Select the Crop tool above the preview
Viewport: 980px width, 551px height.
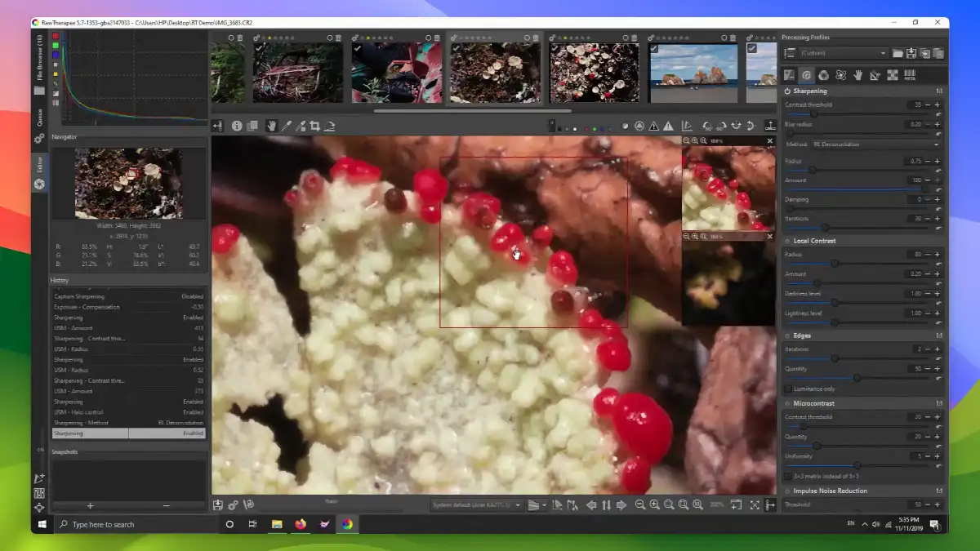point(315,126)
